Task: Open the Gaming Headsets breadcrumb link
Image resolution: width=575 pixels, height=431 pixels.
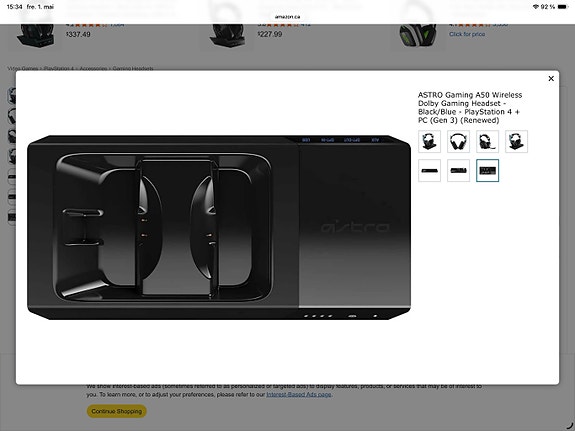Action: (133, 68)
